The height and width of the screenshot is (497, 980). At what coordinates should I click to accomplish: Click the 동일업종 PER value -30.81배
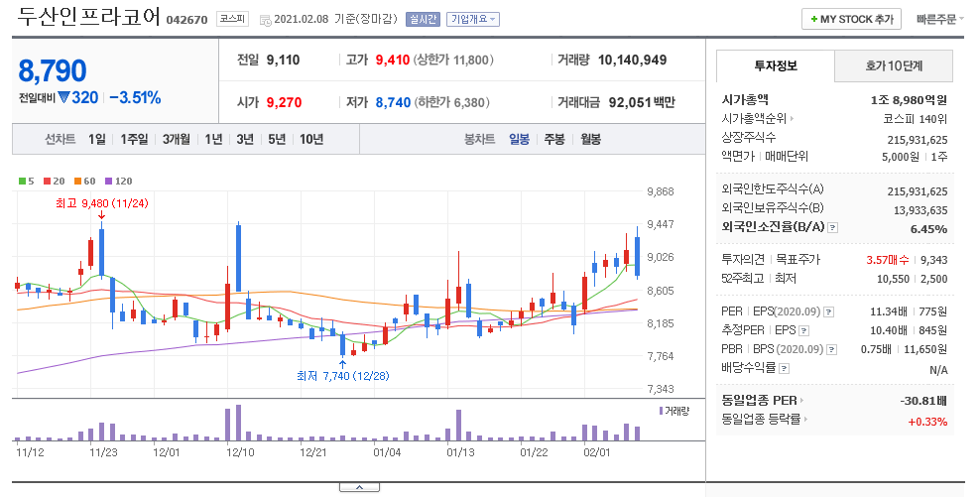(x=923, y=402)
